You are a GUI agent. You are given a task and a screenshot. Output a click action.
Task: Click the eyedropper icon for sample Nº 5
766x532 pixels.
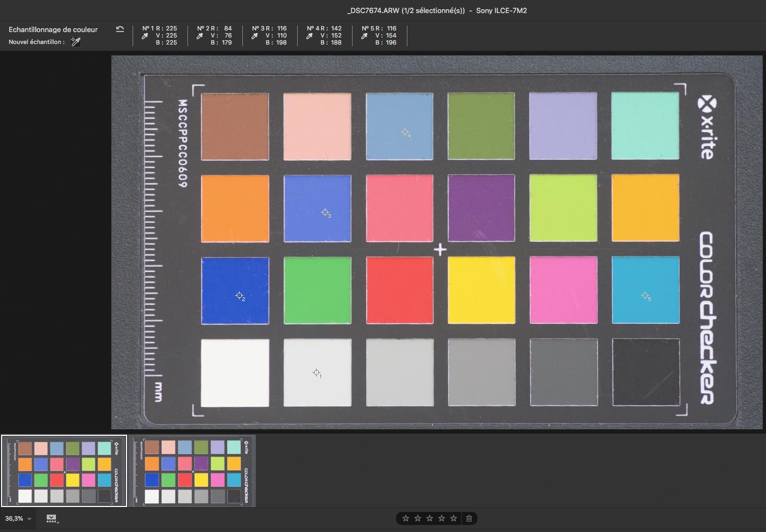(365, 36)
